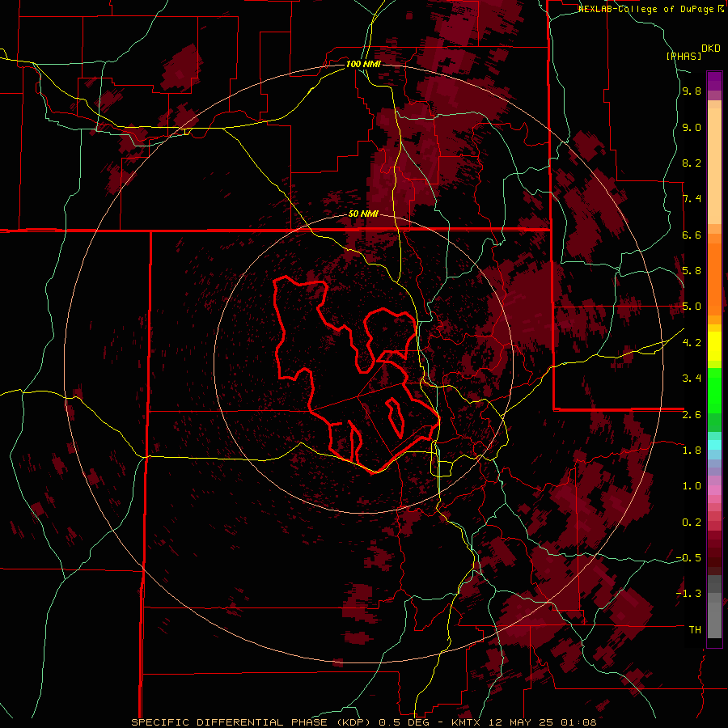Image resolution: width=728 pixels, height=728 pixels.
Task: Click the 0.2 scale value
Action: pyautogui.click(x=692, y=523)
